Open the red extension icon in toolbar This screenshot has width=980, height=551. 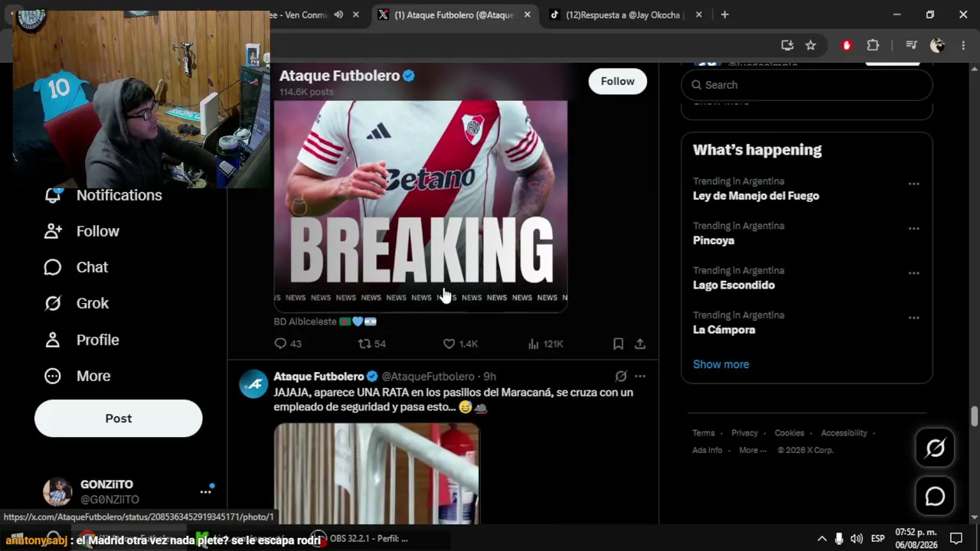click(846, 45)
